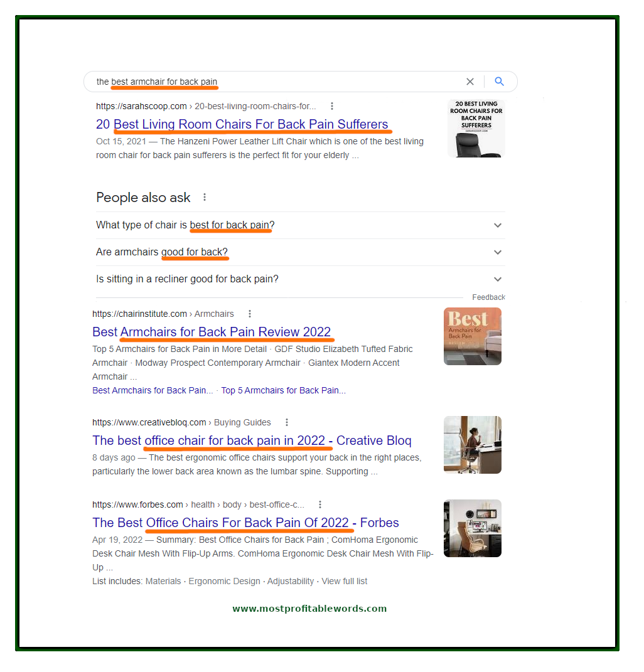644x672 pixels.
Task: Open "20 Best Living Room Chairs For Back Pain Sufferers"
Action: 244,124
